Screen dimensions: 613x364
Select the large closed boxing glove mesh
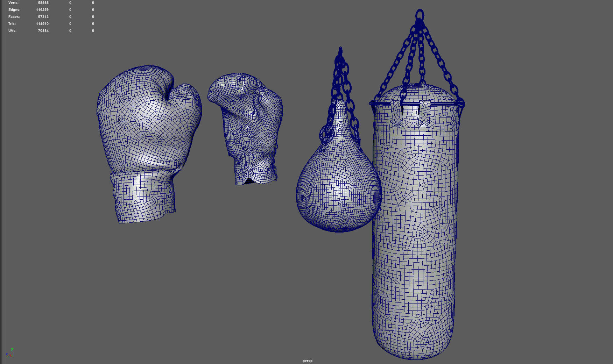click(149, 143)
